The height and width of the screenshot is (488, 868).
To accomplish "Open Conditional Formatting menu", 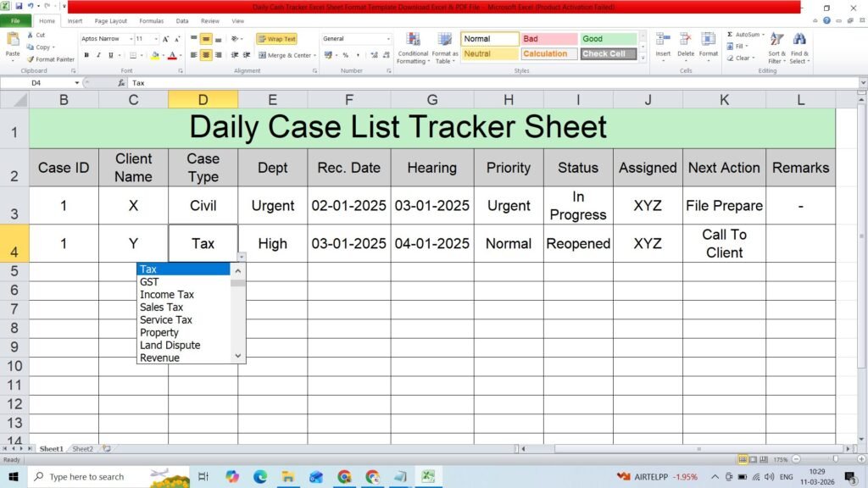I will pyautogui.click(x=413, y=48).
